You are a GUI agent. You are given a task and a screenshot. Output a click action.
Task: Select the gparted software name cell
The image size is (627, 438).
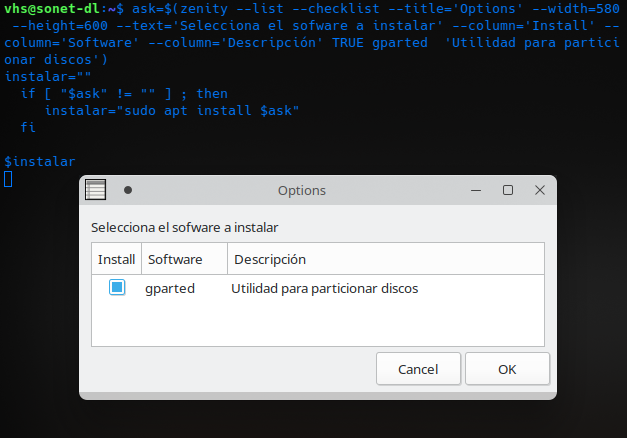click(x=170, y=288)
